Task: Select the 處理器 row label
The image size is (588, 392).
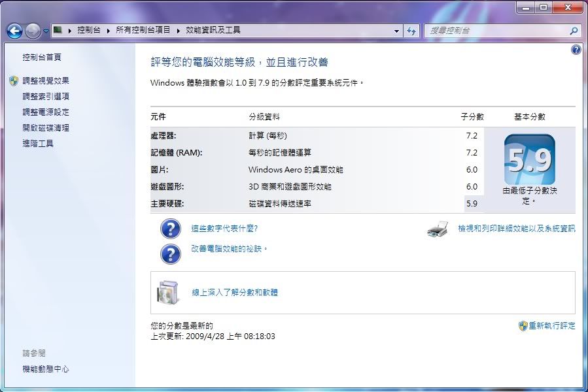Action: point(163,136)
